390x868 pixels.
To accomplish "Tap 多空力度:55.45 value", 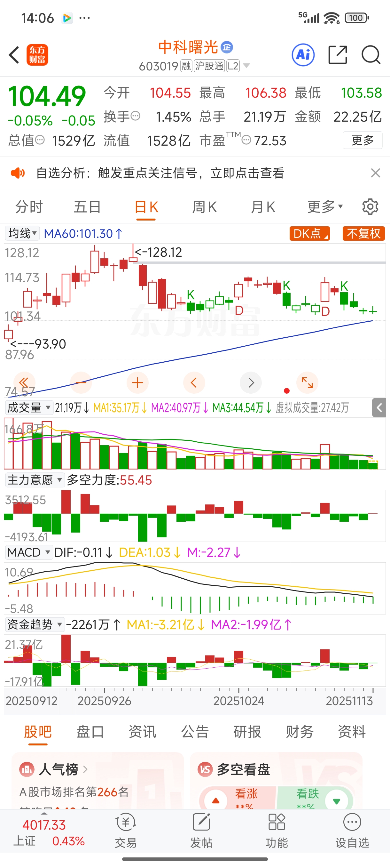I will [109, 480].
